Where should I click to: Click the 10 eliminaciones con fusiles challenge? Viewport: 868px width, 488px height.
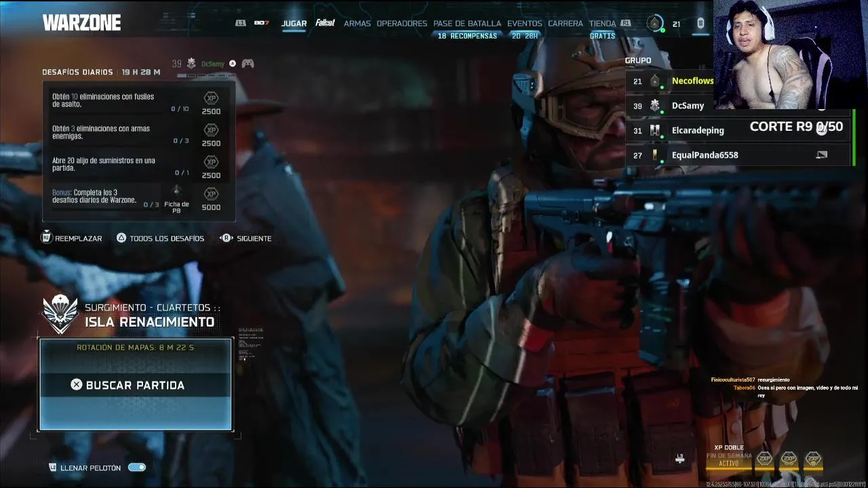pos(103,100)
